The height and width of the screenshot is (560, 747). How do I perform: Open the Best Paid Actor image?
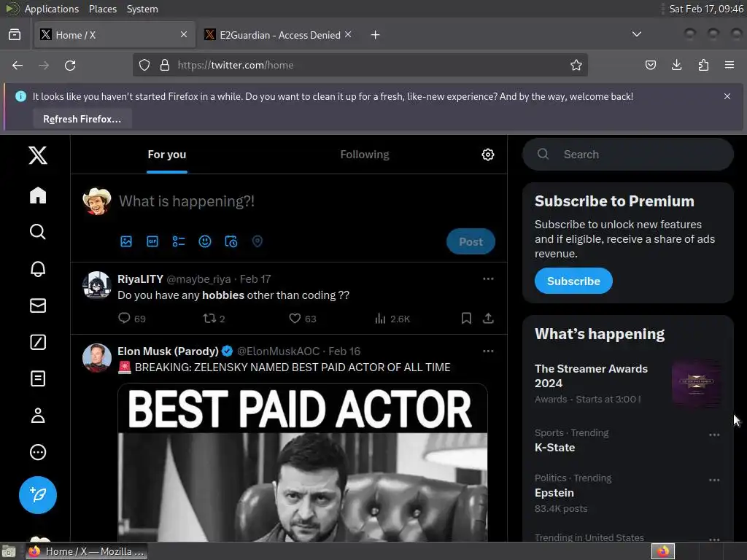(x=303, y=462)
